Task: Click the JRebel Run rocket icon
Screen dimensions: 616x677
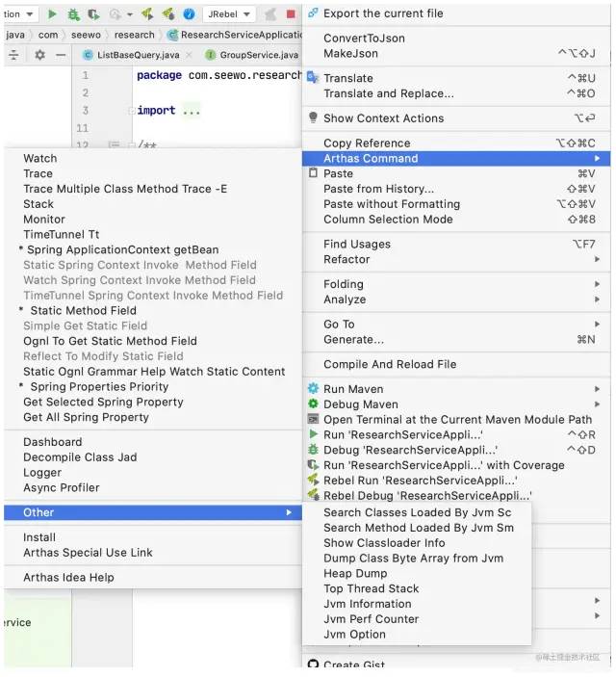Action: (x=147, y=14)
